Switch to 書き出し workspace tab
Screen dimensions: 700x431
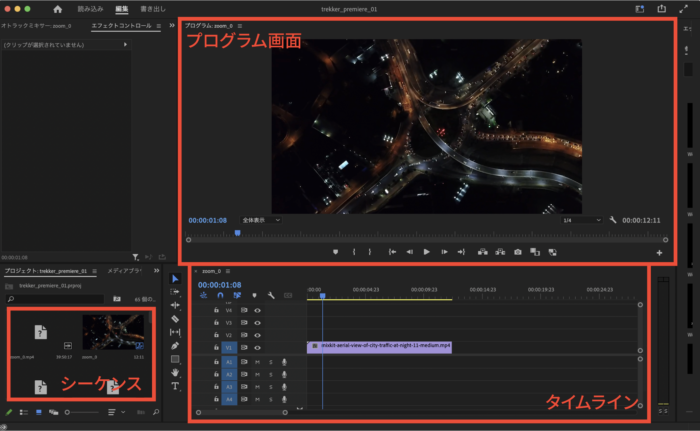(153, 9)
